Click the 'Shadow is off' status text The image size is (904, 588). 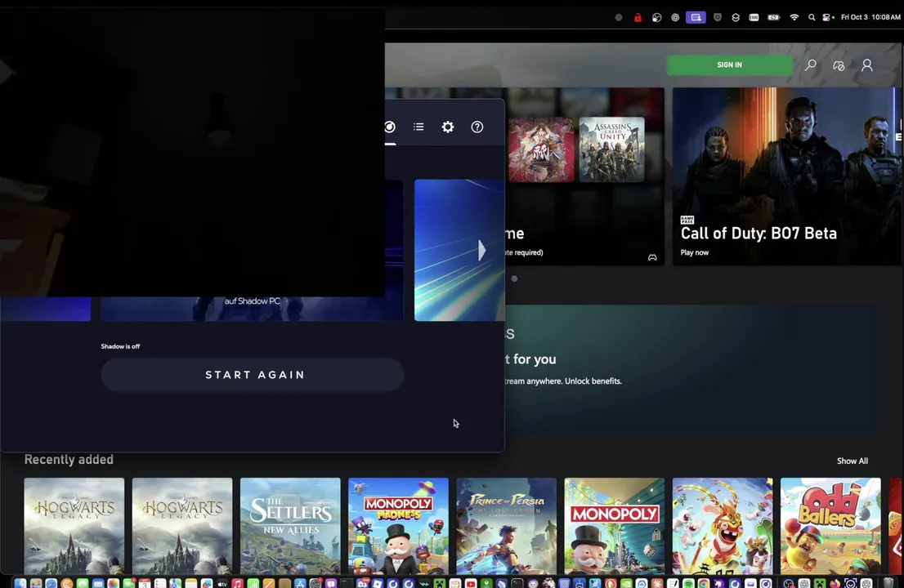[x=120, y=346]
